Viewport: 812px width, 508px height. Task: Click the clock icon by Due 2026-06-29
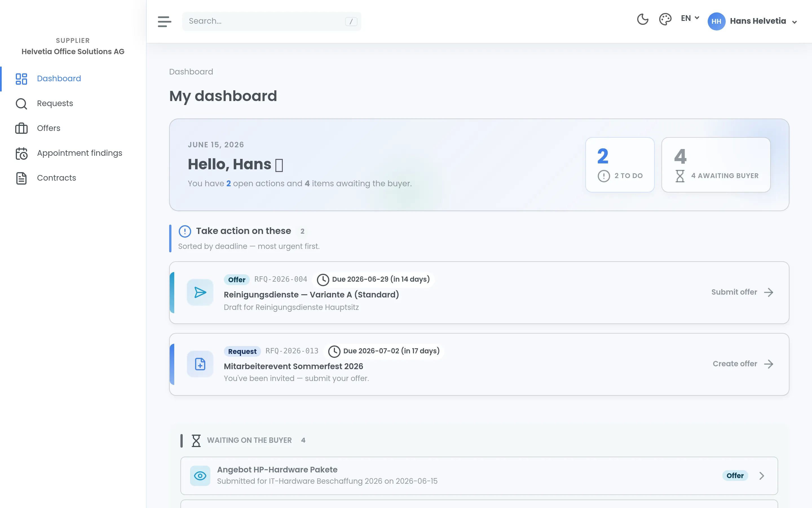[323, 279]
